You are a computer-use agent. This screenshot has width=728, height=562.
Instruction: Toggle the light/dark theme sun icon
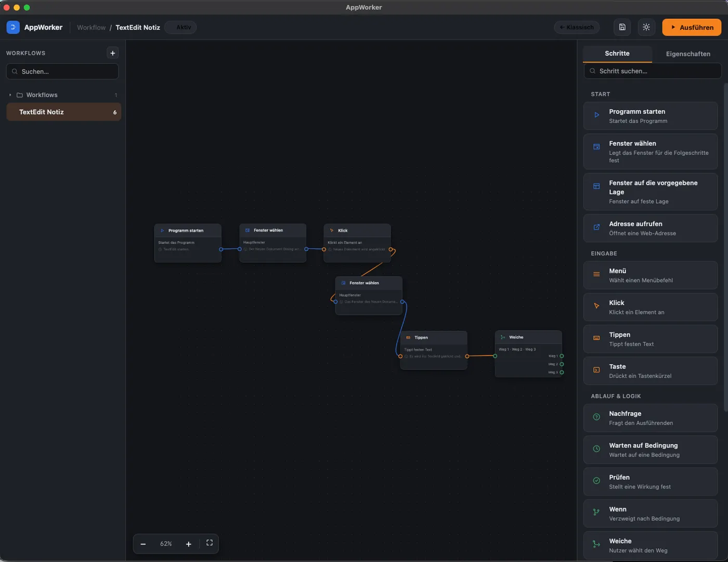pyautogui.click(x=646, y=27)
